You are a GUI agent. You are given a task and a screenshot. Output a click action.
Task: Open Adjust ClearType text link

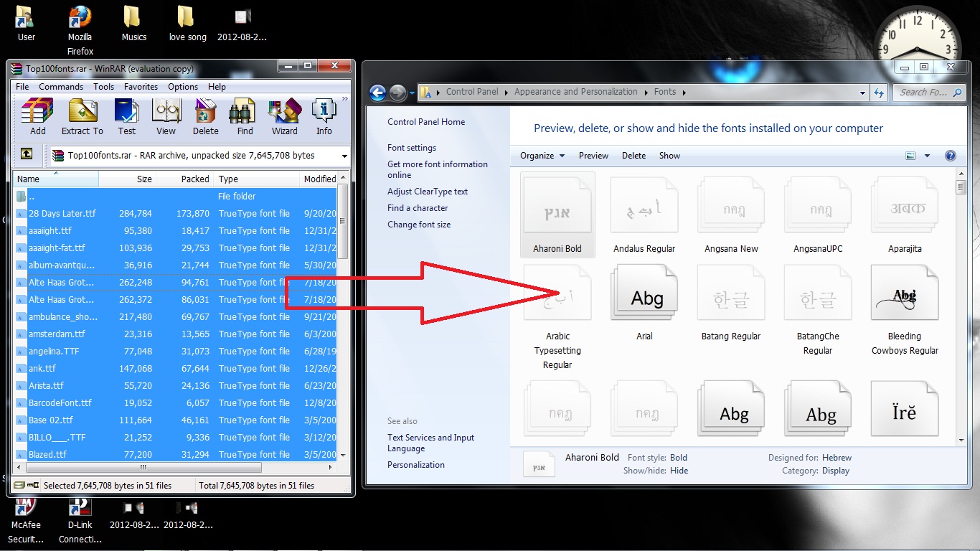click(x=428, y=192)
